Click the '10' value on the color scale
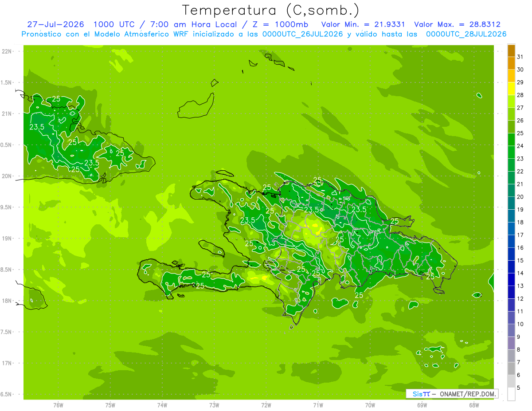Viewport: 532px width, 411px height. (x=520, y=324)
